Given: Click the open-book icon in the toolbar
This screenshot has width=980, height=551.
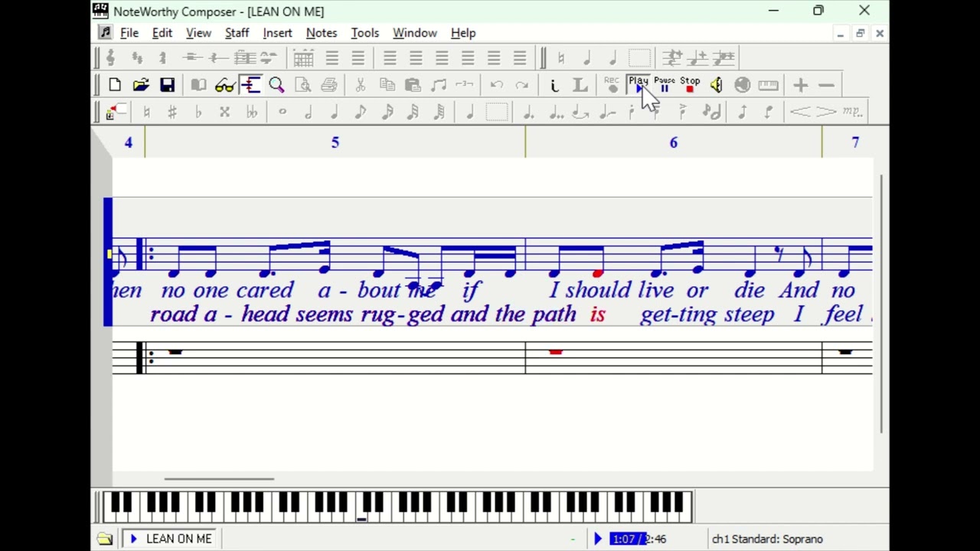Looking at the screenshot, I should [x=198, y=85].
